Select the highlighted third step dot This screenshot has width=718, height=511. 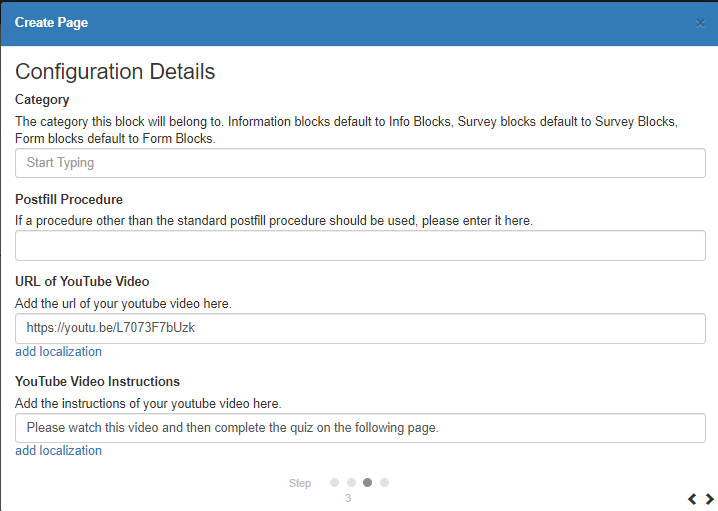click(368, 482)
